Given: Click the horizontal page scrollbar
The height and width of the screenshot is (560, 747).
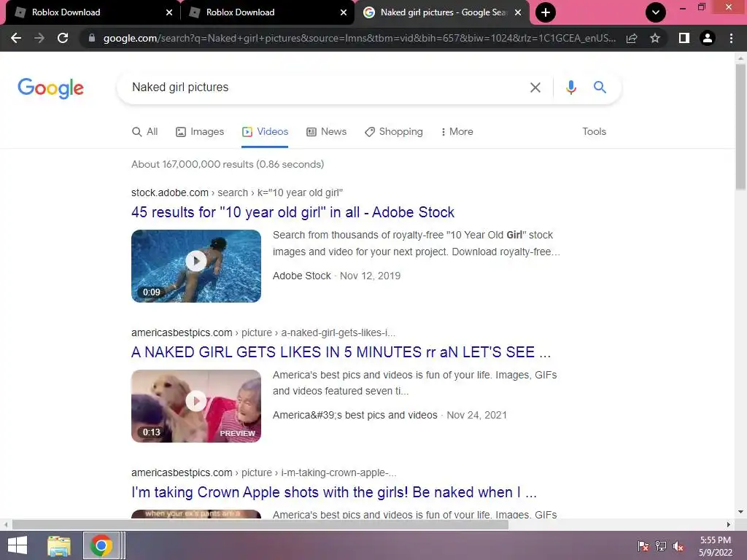Looking at the screenshot, I should pyautogui.click(x=260, y=525).
